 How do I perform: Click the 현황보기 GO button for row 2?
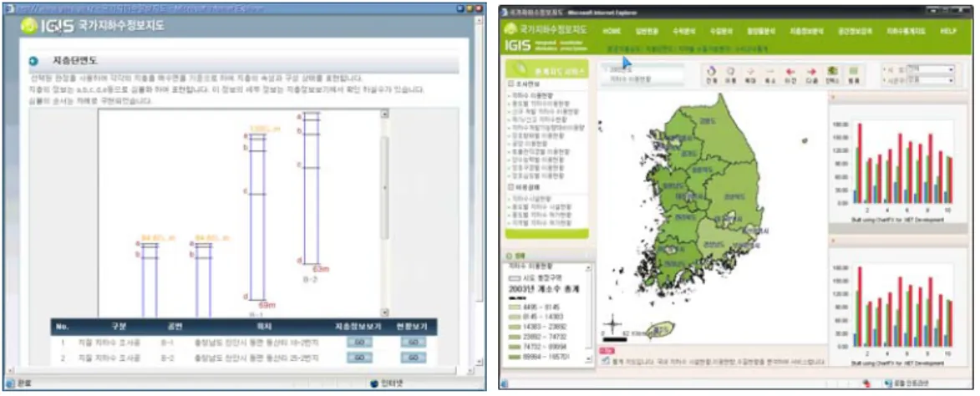coord(413,358)
